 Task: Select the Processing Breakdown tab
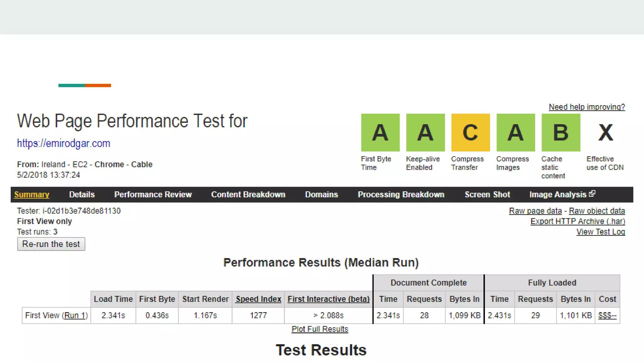401,195
